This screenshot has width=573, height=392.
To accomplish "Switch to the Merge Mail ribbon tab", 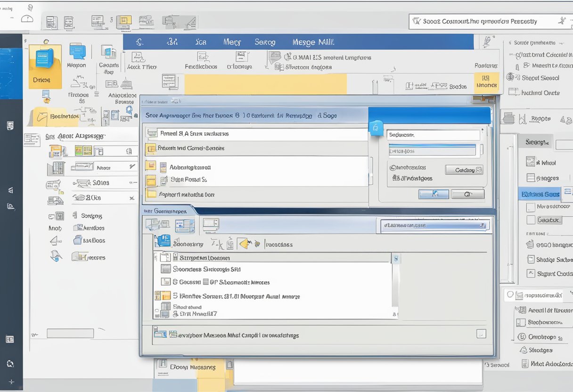I will pos(313,42).
